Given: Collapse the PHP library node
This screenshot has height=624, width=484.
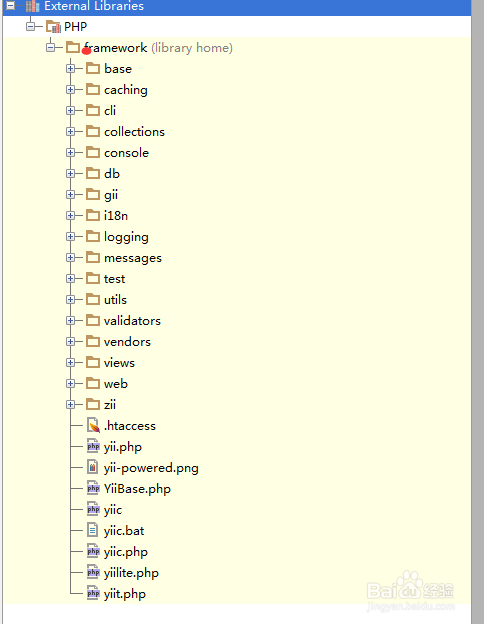Looking at the screenshot, I should point(30,27).
